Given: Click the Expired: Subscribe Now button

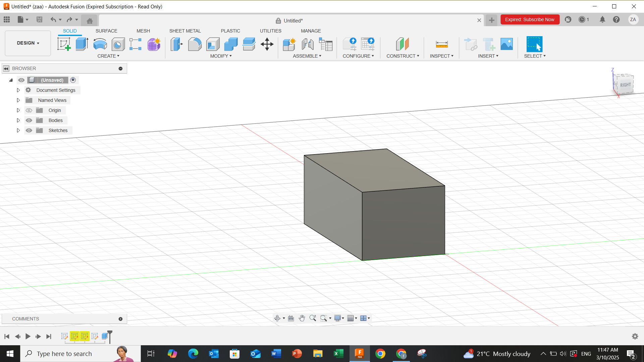Looking at the screenshot, I should [530, 19].
